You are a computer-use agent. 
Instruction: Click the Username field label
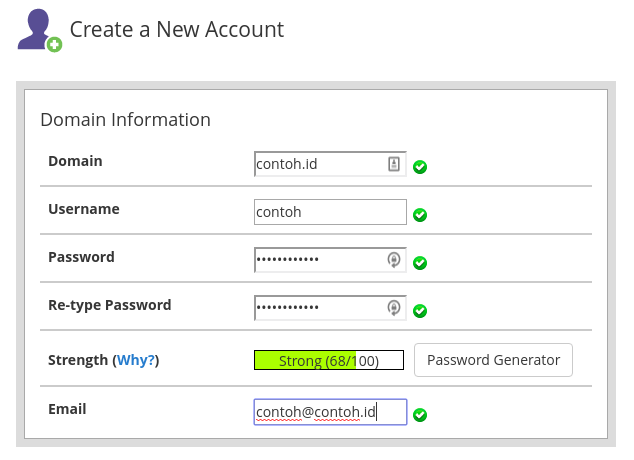click(84, 209)
